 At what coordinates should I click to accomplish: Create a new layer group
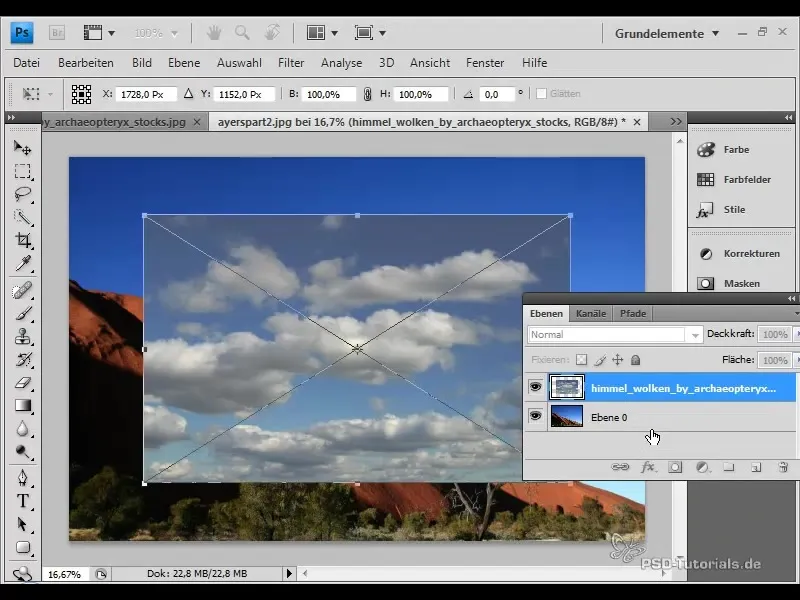coord(729,467)
